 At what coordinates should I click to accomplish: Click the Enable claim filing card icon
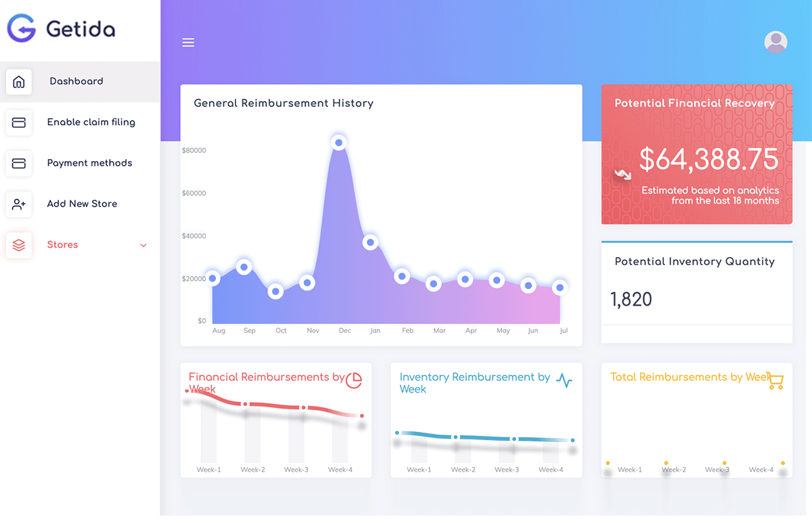pyautogui.click(x=19, y=122)
